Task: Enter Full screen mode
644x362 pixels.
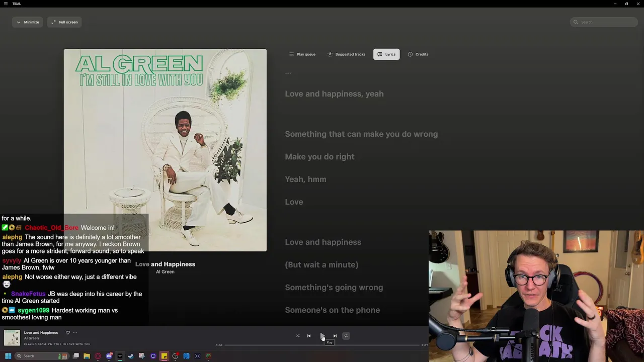Action: tap(65, 22)
